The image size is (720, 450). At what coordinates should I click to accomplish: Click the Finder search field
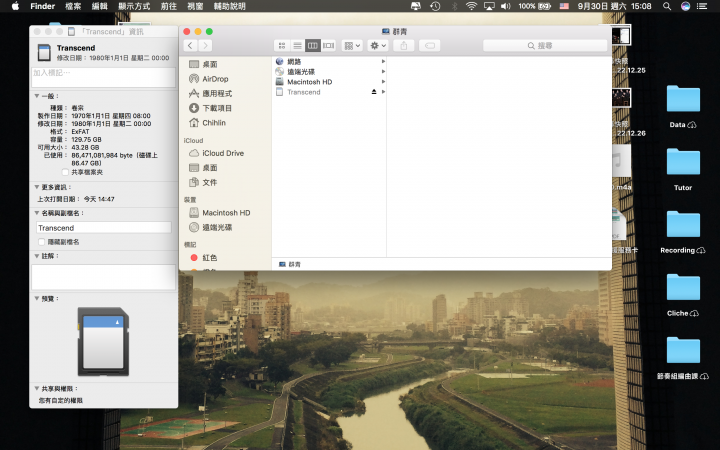tap(545, 45)
